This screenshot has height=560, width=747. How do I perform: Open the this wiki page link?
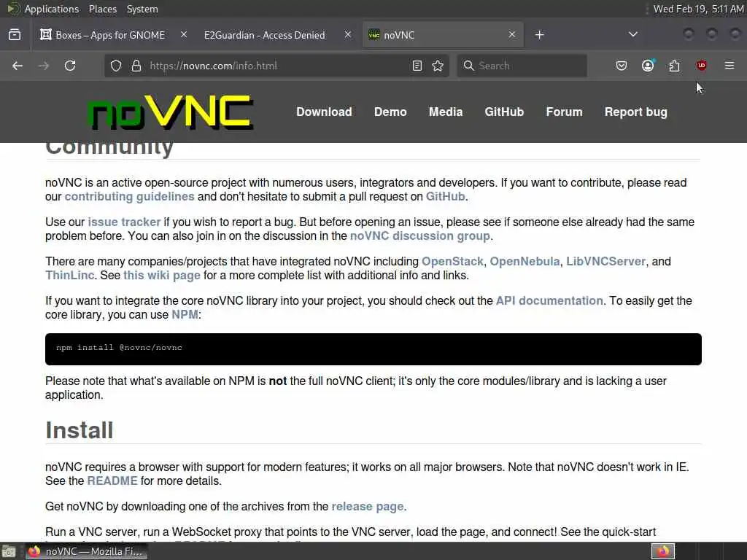[x=162, y=275]
